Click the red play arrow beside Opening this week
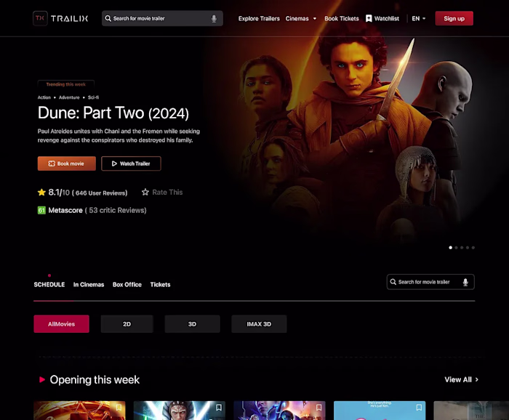Screen dimensions: 509x420 [42, 379]
